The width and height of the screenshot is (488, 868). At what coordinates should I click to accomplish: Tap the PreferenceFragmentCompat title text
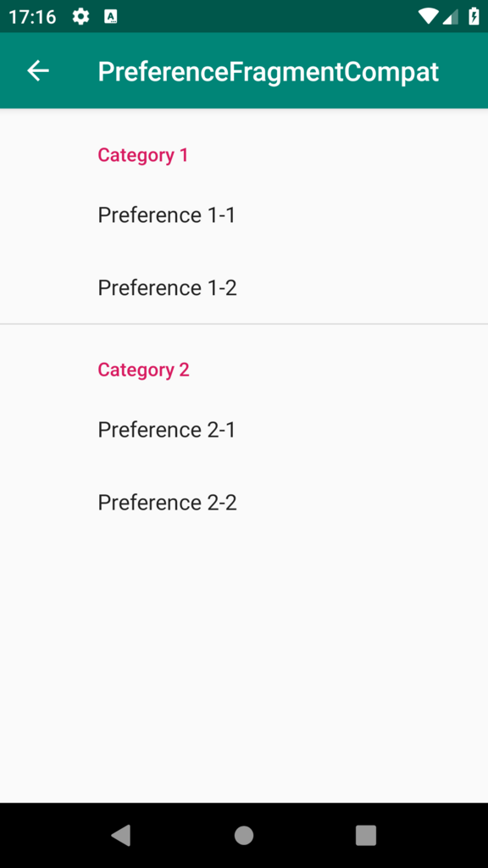(x=268, y=71)
